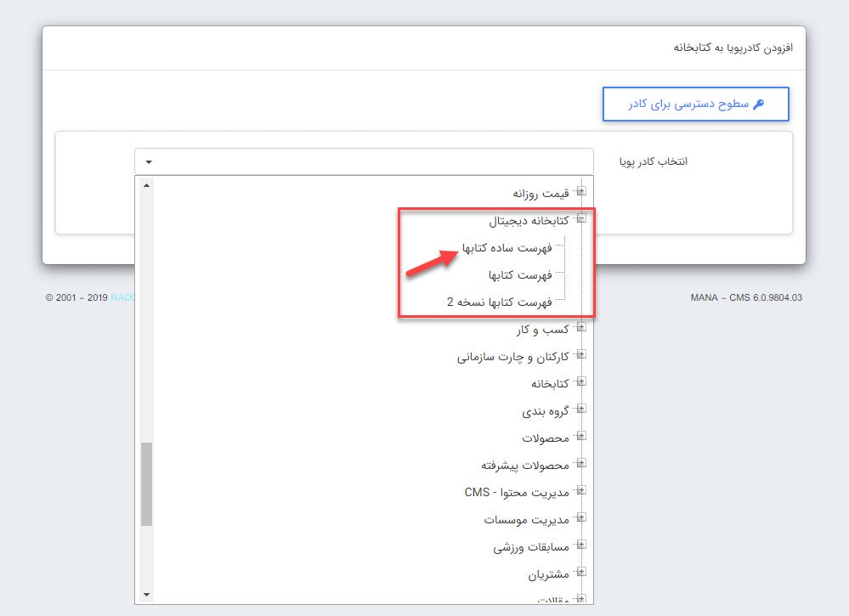
Task: Open the «انتخاب کادر پویا» dropdown arrow
Action: click(150, 161)
